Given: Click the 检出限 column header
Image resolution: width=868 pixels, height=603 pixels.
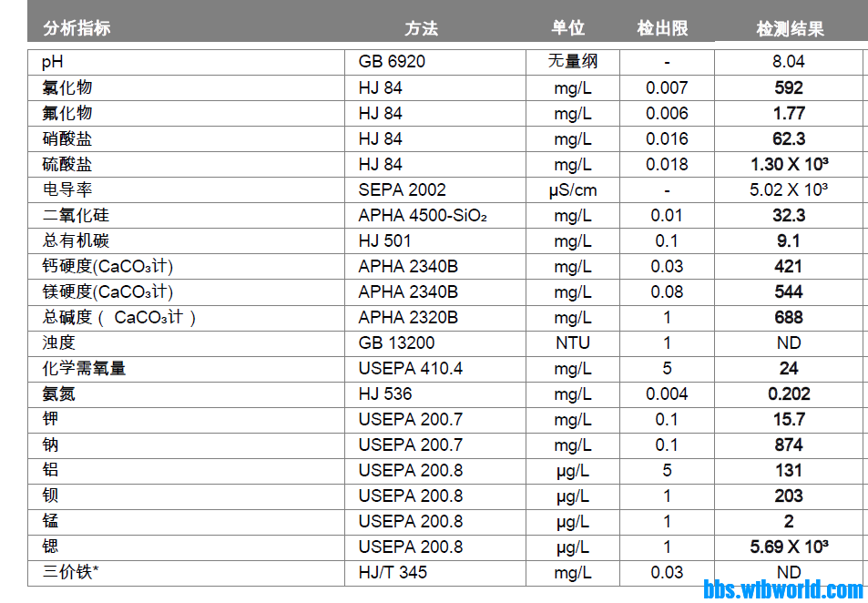Looking at the screenshot, I should coord(662,28).
